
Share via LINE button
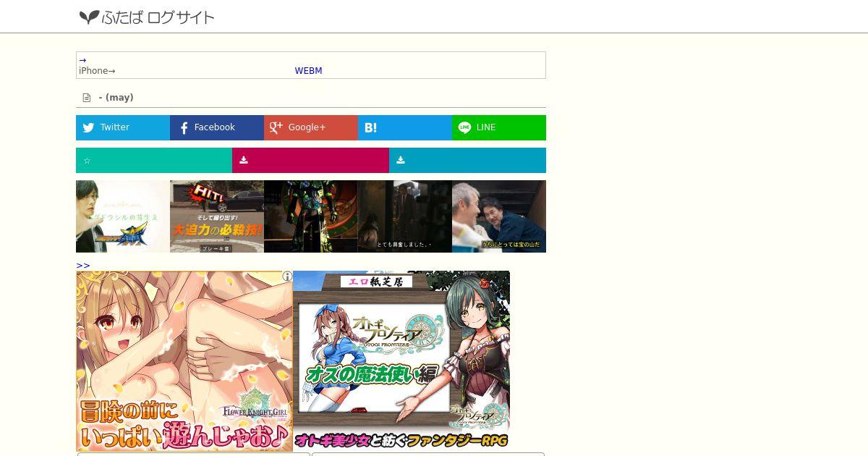pos(499,127)
